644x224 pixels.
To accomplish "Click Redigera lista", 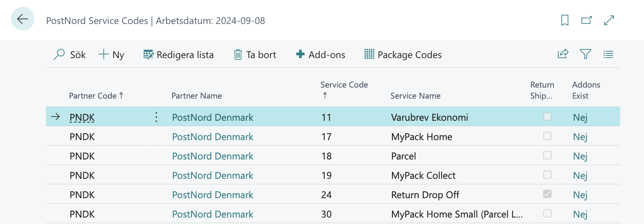I will coord(178,55).
